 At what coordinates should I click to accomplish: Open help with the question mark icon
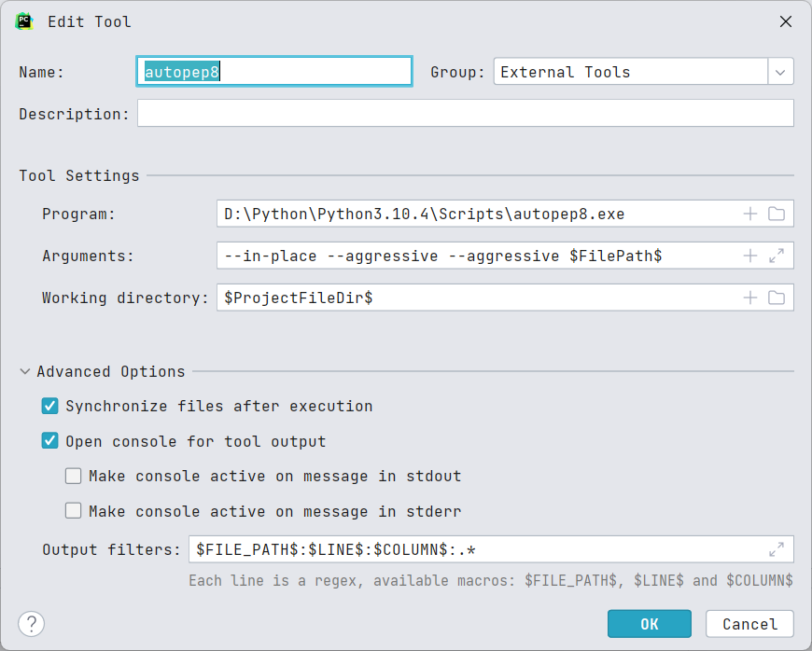[31, 624]
